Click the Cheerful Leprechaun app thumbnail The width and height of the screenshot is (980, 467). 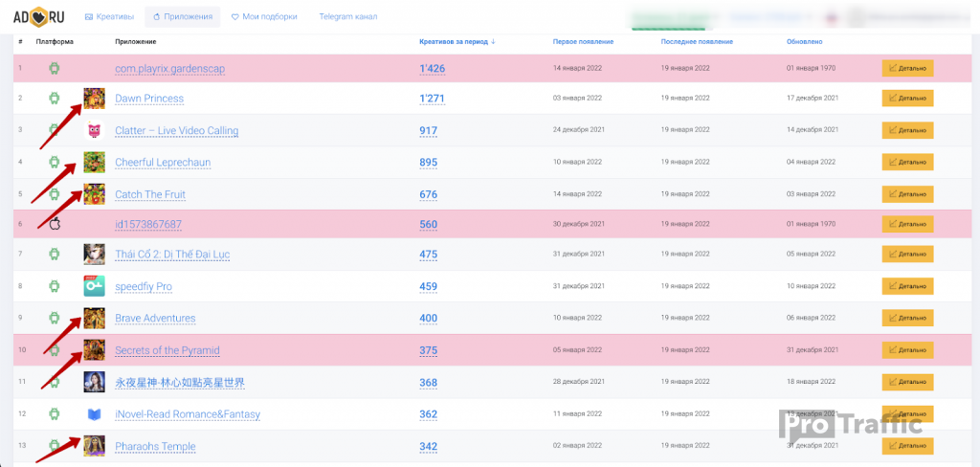click(x=94, y=162)
